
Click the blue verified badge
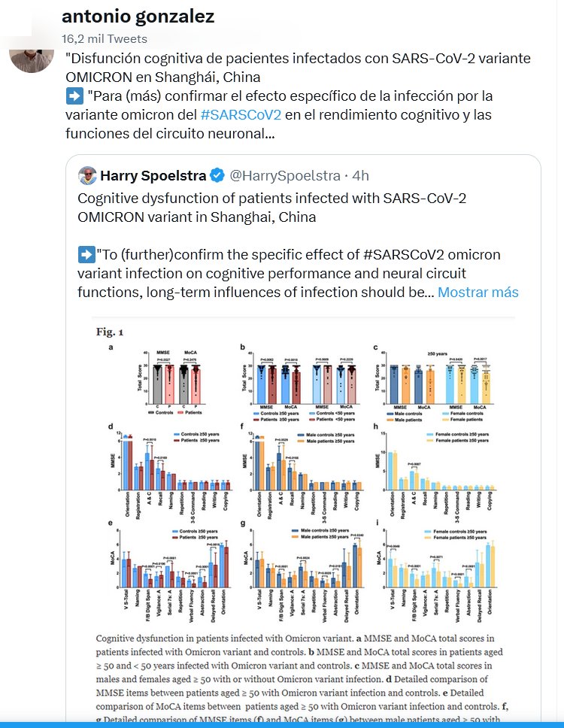pyautogui.click(x=217, y=176)
